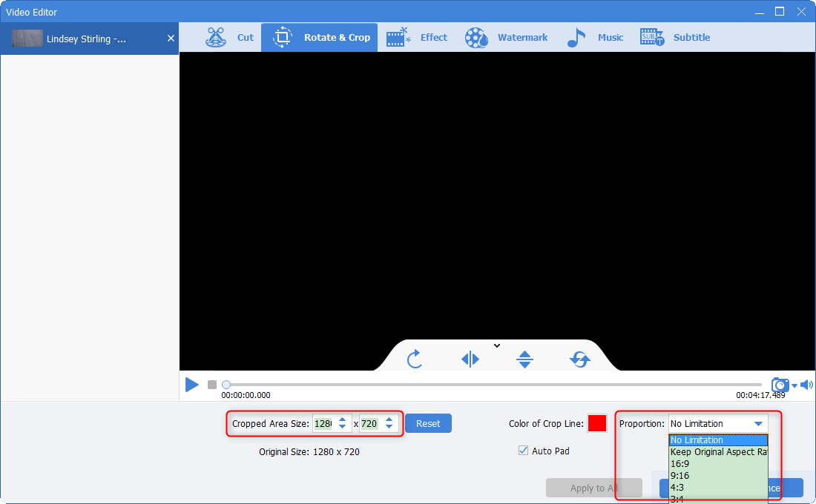Open the Proportion dropdown
This screenshot has height=504, width=816.
click(x=717, y=424)
